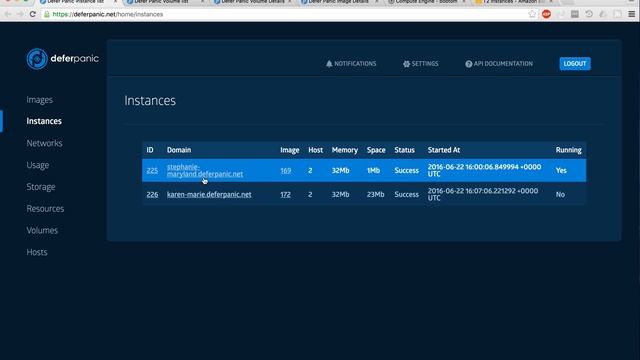This screenshot has width=640, height=360.
Task: Click the deferpanic logo icon
Action: [37, 59]
